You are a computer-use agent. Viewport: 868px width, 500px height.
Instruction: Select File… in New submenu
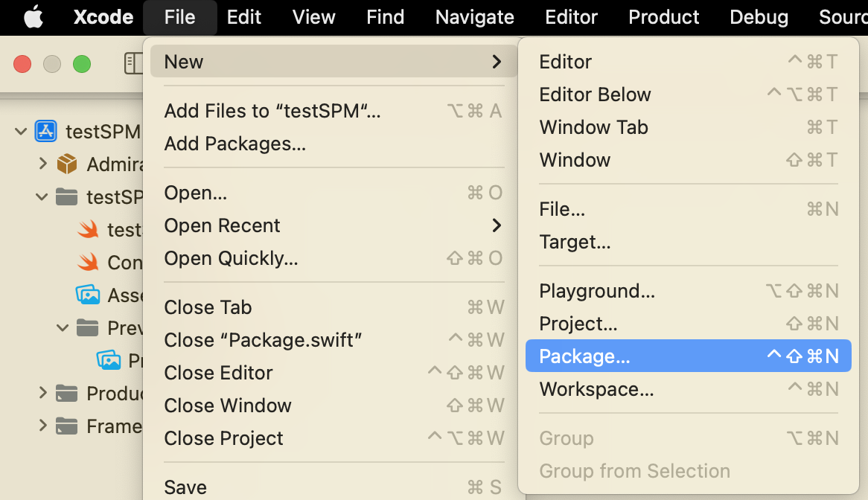coord(688,208)
